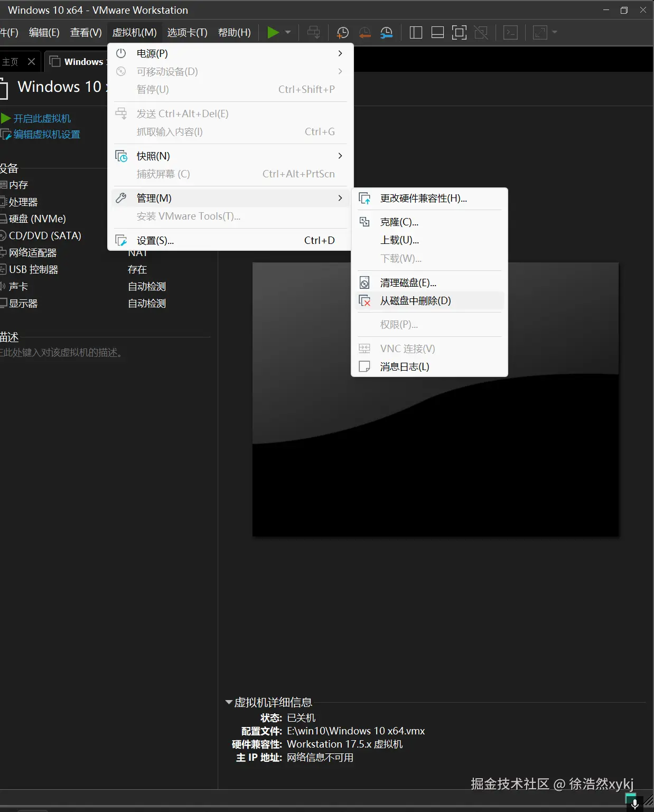Switch to the Windows 10 tab
The image size is (654, 812).
point(78,62)
